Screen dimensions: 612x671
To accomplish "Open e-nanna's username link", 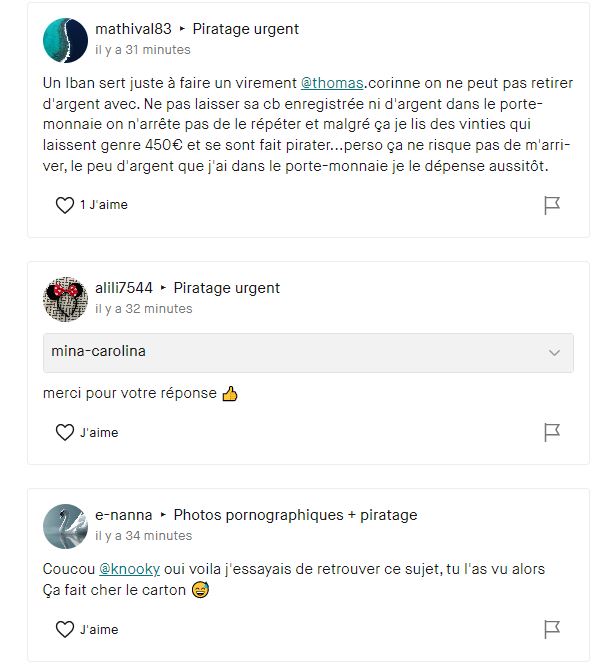I will pos(123,515).
